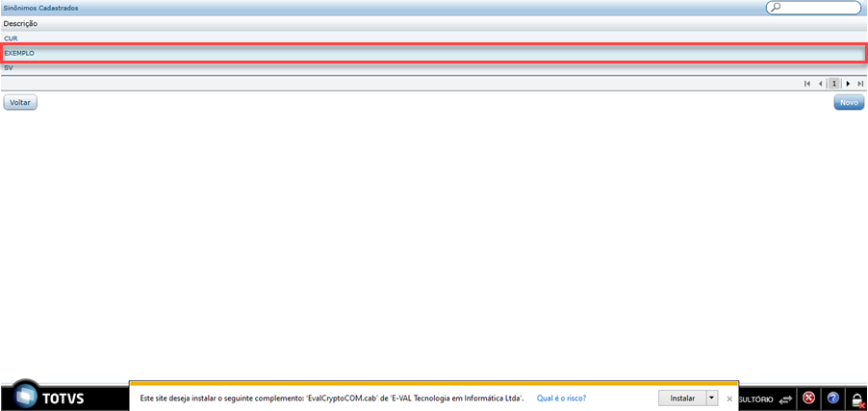This screenshot has height=411, width=868.
Task: Open the Instalar dropdown arrow
Action: [x=712, y=398]
